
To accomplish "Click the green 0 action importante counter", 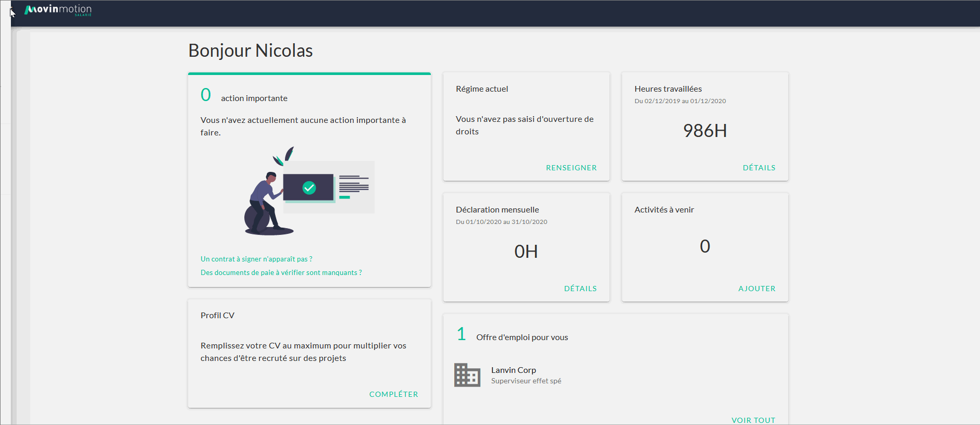I will [x=206, y=95].
